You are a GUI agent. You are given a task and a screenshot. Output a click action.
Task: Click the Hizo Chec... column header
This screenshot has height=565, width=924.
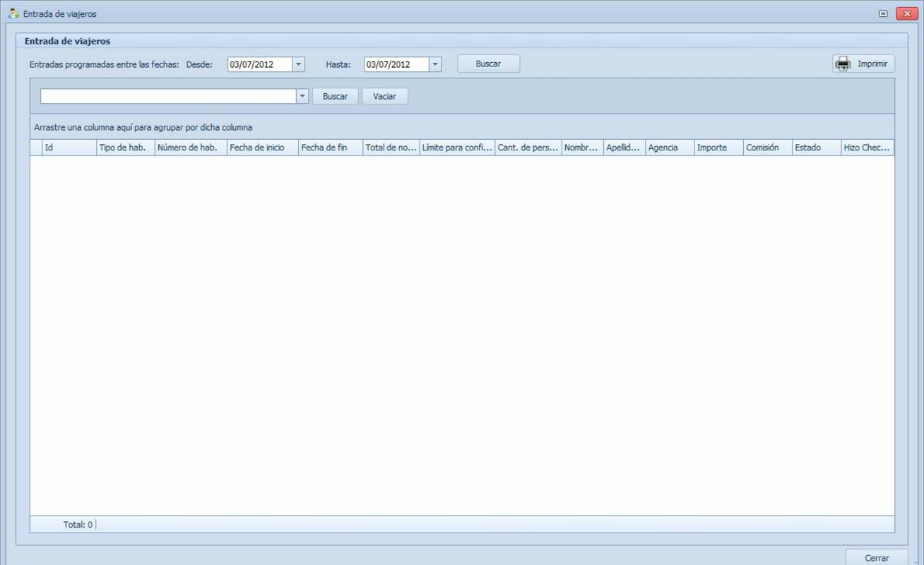pyautogui.click(x=867, y=148)
